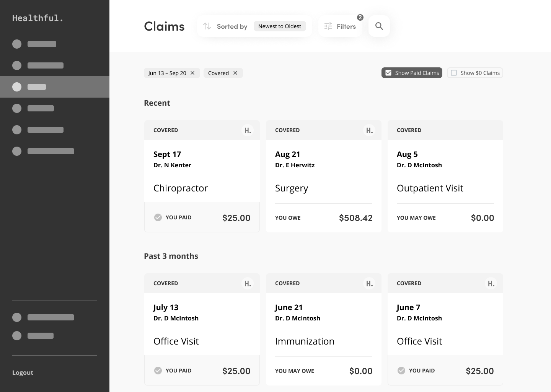
Task: Open the June 7 Office Visit claim
Action: point(445,330)
